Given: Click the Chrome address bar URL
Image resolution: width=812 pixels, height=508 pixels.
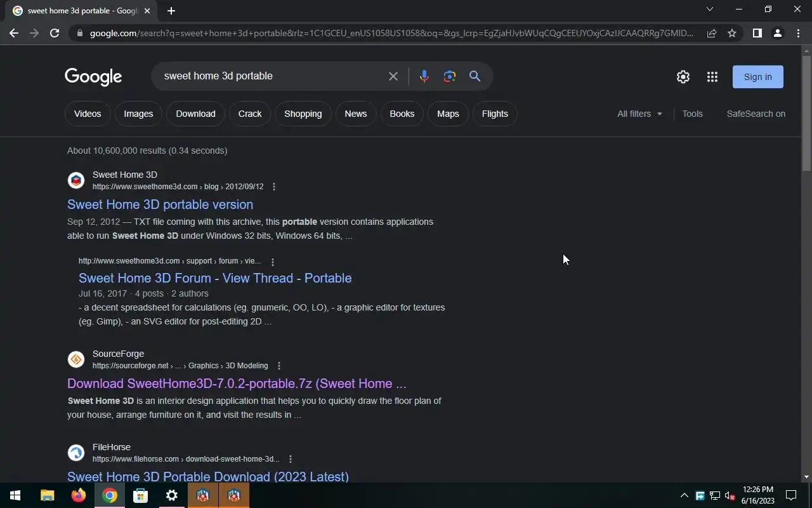Looking at the screenshot, I should [391, 33].
